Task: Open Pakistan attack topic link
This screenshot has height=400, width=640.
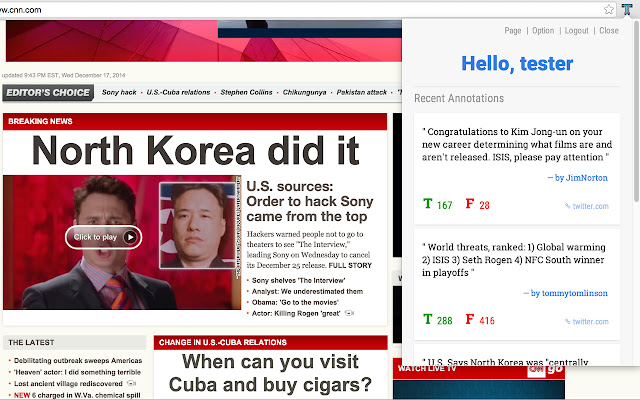Action: click(x=362, y=92)
